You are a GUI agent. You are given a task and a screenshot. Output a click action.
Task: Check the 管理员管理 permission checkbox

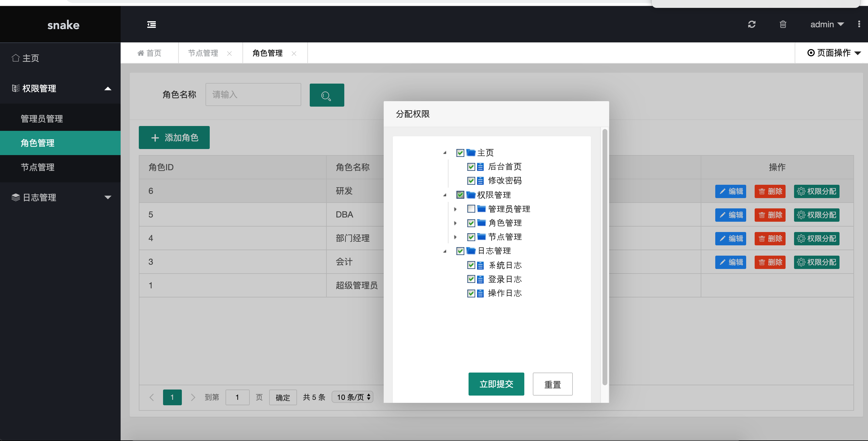coord(471,209)
